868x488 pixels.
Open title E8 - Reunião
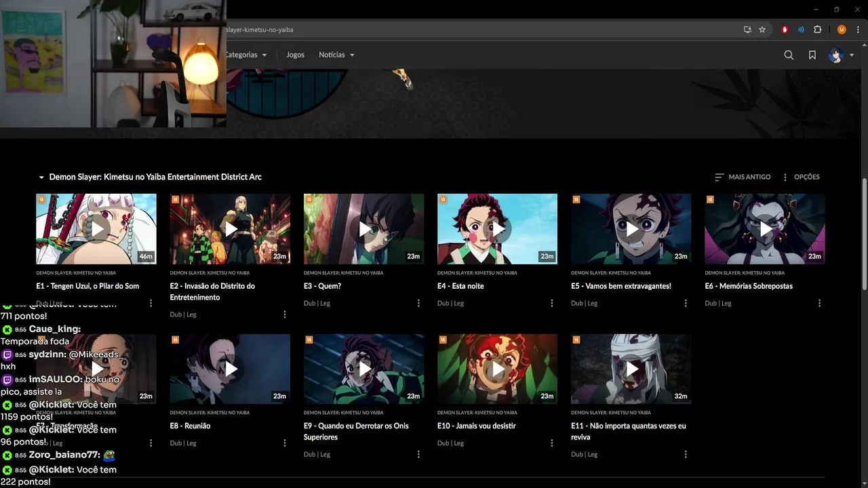190,426
